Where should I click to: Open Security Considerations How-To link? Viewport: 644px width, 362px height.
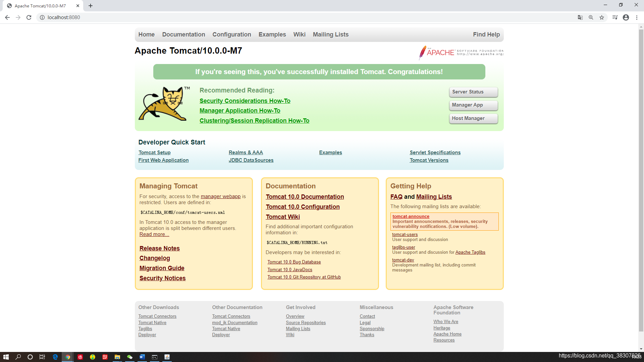[245, 101]
